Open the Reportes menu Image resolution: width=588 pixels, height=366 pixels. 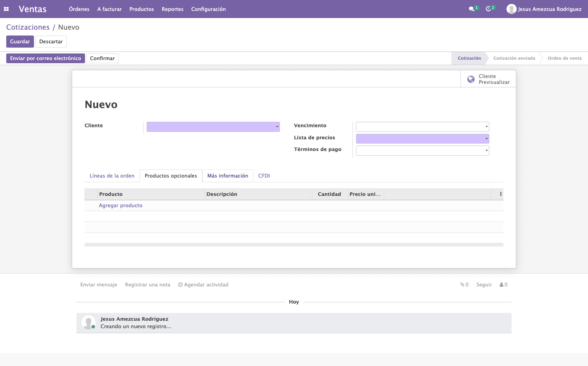coord(172,9)
